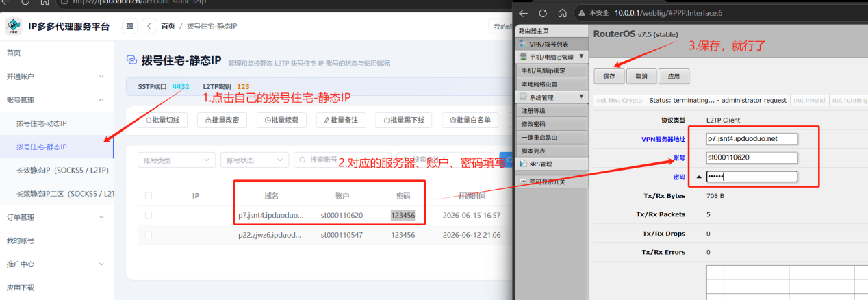Screen dimensions: 868x300
Task: Focus the 搜索账号 search field
Action: pos(343,160)
